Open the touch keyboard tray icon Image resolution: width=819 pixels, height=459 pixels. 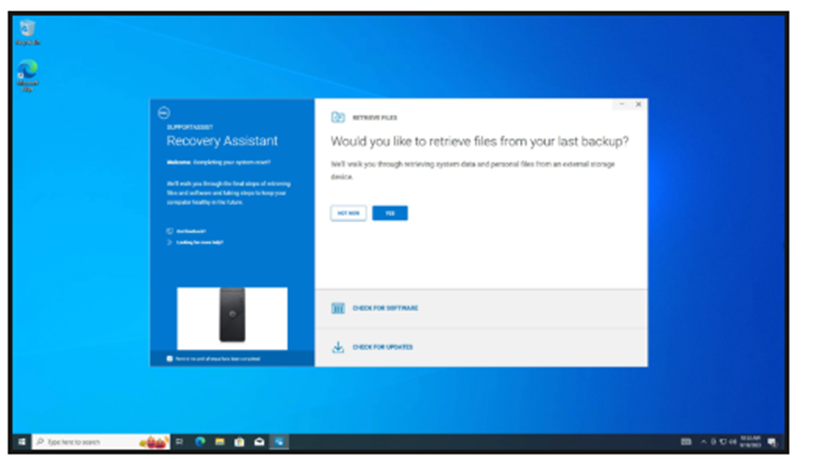[686, 442]
